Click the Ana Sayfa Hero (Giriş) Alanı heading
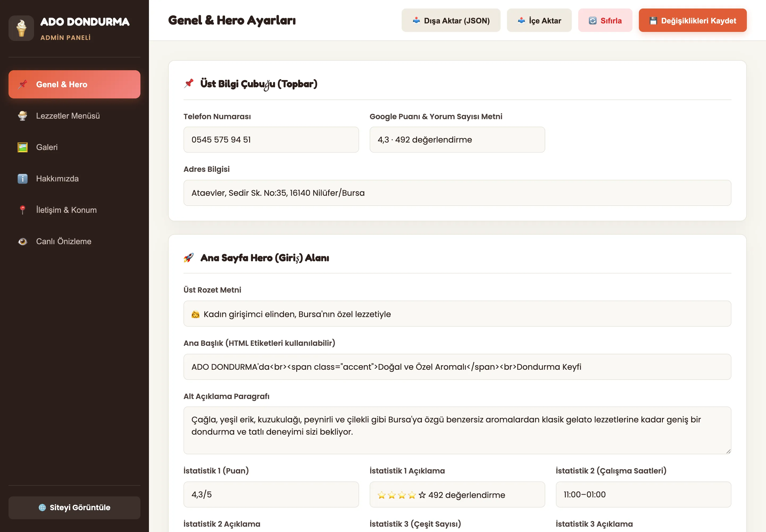Viewport: 766px width, 532px height. pyautogui.click(x=265, y=258)
